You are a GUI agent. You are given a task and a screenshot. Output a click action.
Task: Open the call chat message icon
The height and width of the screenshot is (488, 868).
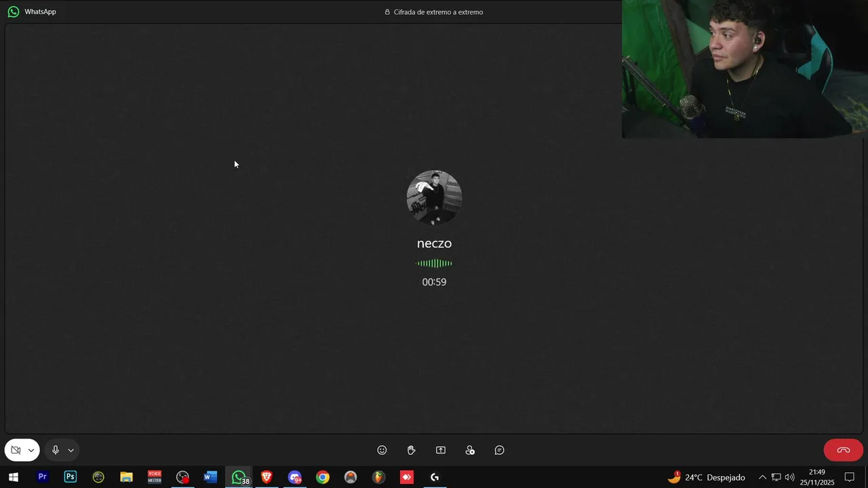[x=500, y=450]
